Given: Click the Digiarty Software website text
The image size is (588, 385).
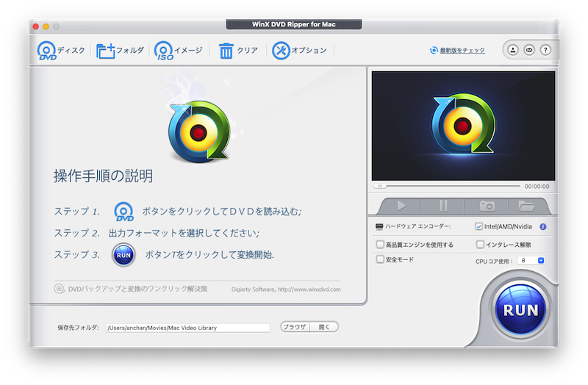Looking at the screenshot, I should (x=286, y=289).
